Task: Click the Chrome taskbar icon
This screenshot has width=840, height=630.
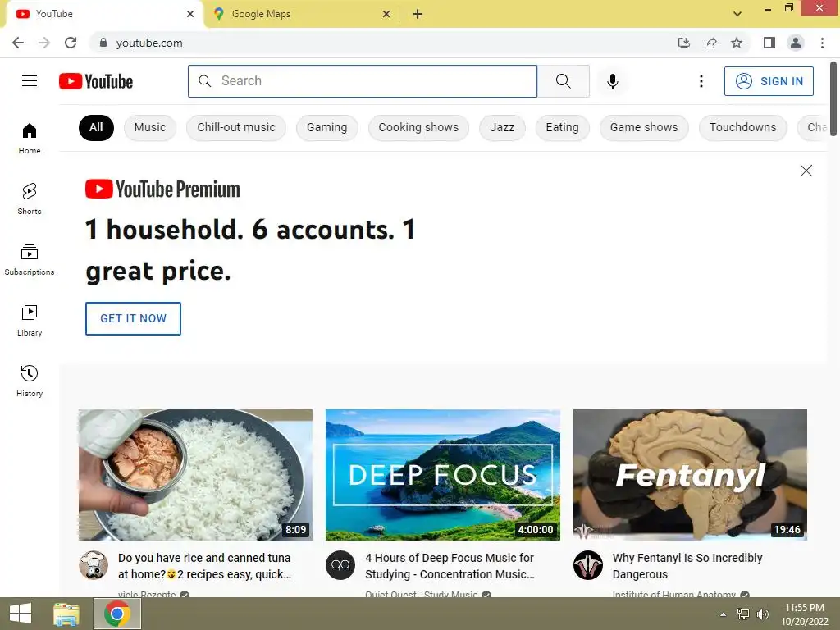Action: tap(117, 614)
